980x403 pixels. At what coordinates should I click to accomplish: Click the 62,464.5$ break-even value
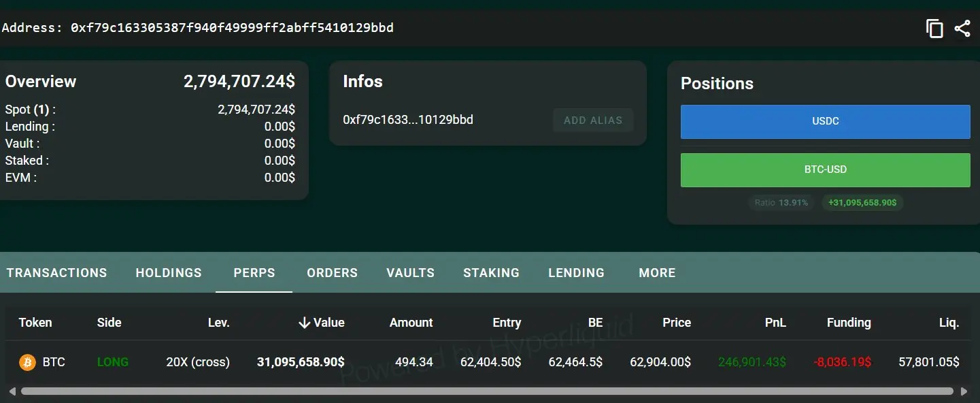pyautogui.click(x=575, y=362)
